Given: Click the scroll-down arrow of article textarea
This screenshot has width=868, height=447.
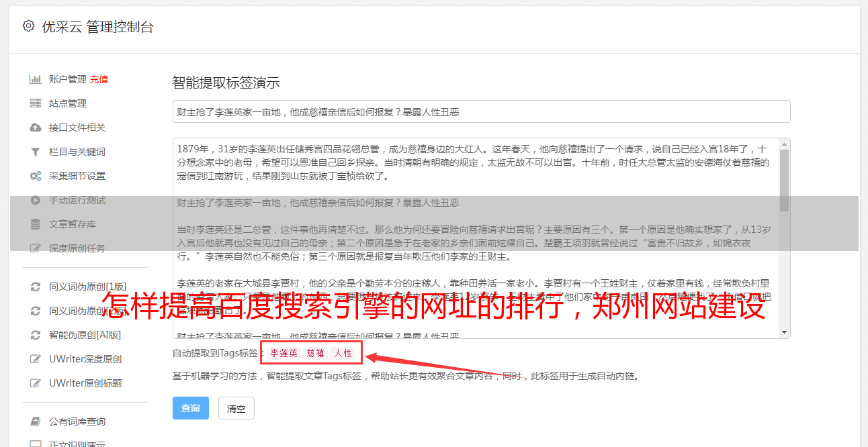Looking at the screenshot, I should coord(784,332).
